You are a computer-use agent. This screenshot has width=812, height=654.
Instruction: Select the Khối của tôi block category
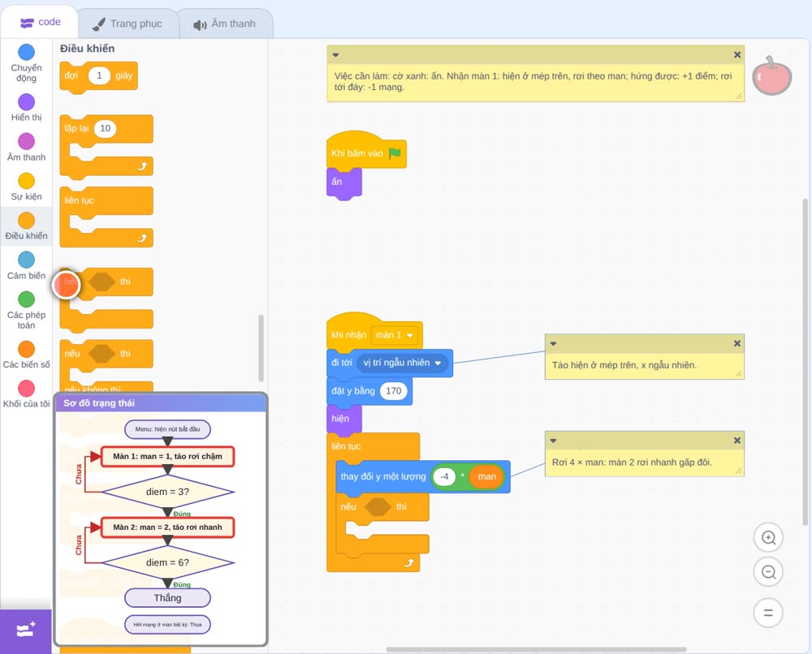pyautogui.click(x=26, y=394)
